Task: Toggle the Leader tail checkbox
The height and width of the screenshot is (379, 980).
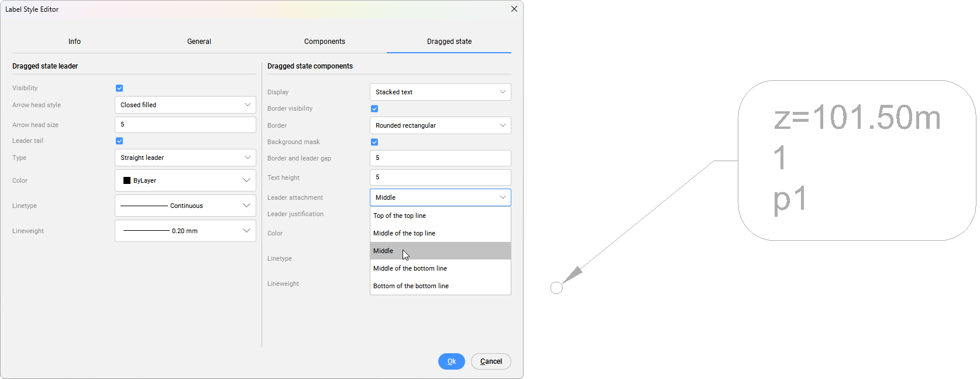Action: (x=119, y=141)
